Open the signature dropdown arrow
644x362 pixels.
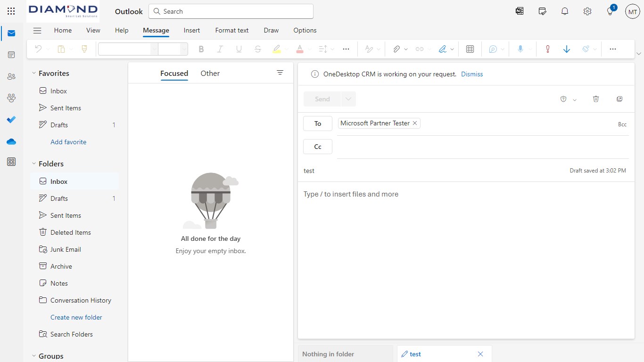452,49
